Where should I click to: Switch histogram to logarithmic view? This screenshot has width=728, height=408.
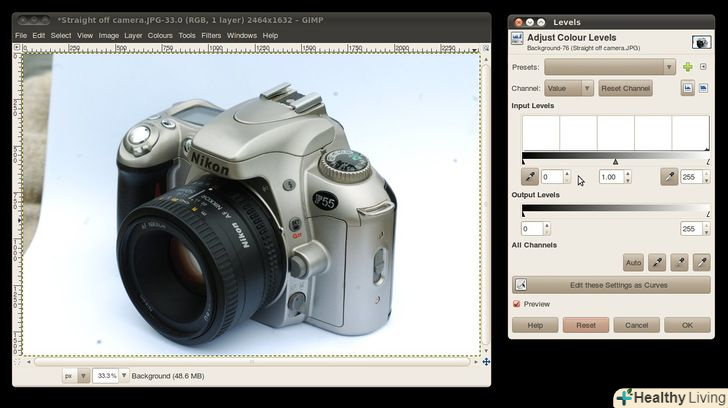click(704, 88)
